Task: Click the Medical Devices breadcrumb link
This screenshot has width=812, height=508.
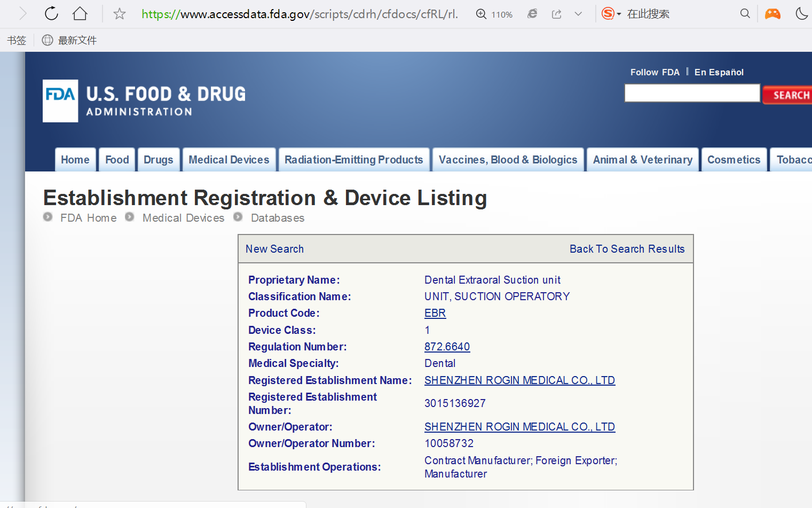Action: click(x=184, y=218)
